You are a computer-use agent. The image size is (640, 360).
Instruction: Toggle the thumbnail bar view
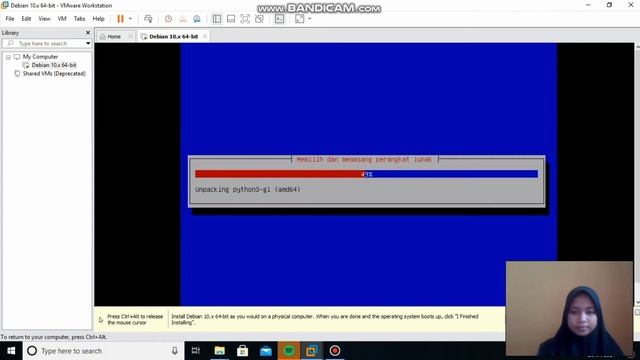231,19
